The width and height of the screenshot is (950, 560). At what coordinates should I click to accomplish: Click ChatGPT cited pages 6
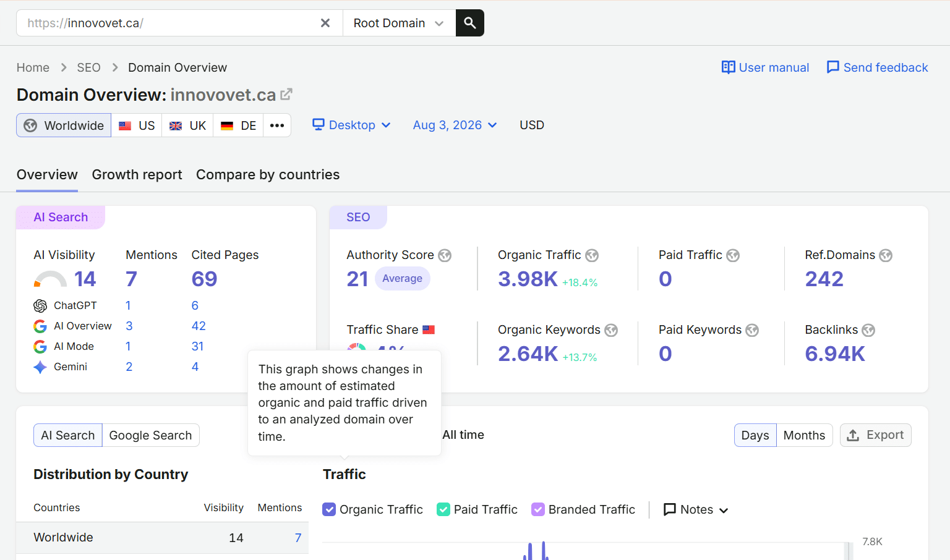195,305
